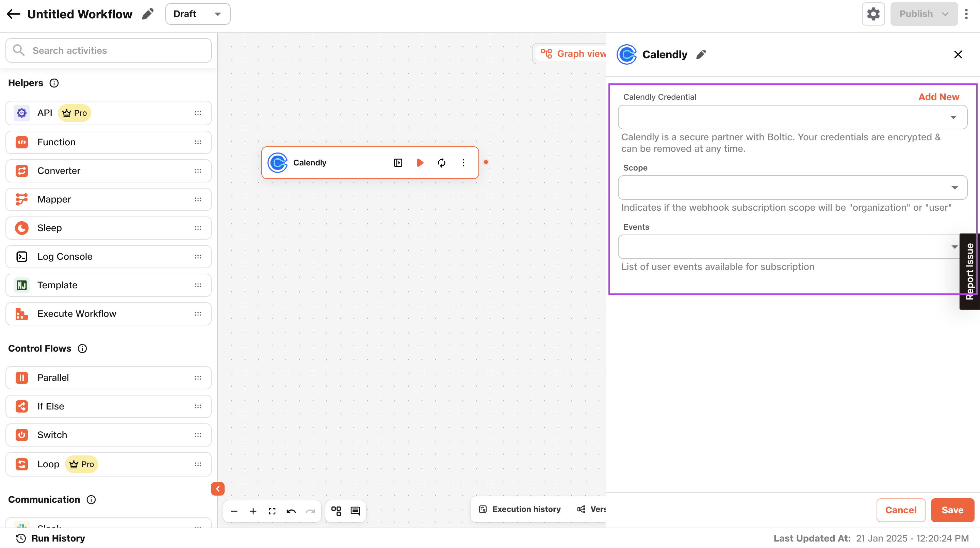The image size is (980, 548).
Task: Click the collapse sidebar arrow button
Action: tap(218, 489)
